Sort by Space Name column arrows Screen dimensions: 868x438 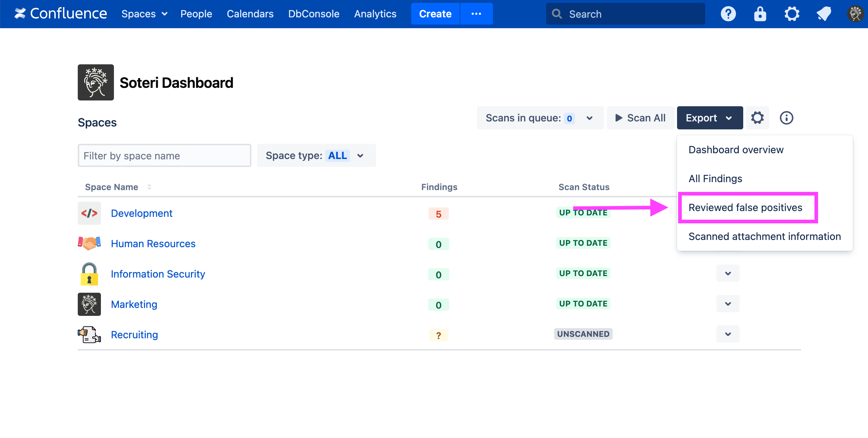(x=149, y=187)
